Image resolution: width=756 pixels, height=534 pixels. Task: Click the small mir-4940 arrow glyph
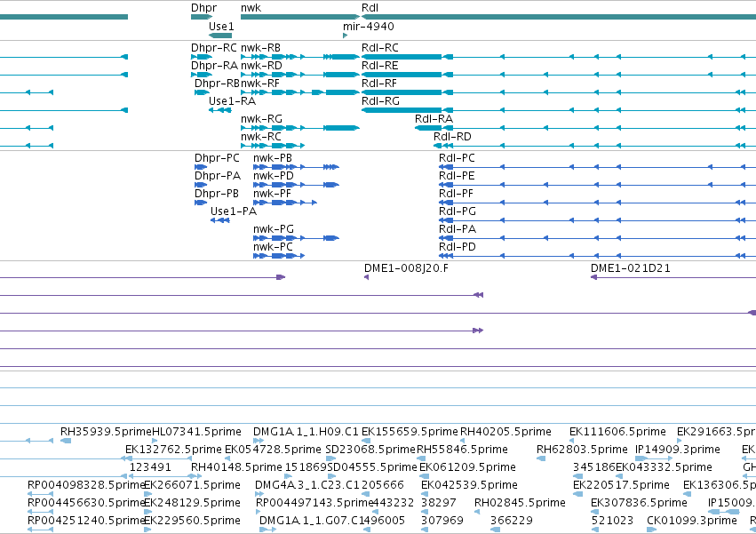[346, 36]
